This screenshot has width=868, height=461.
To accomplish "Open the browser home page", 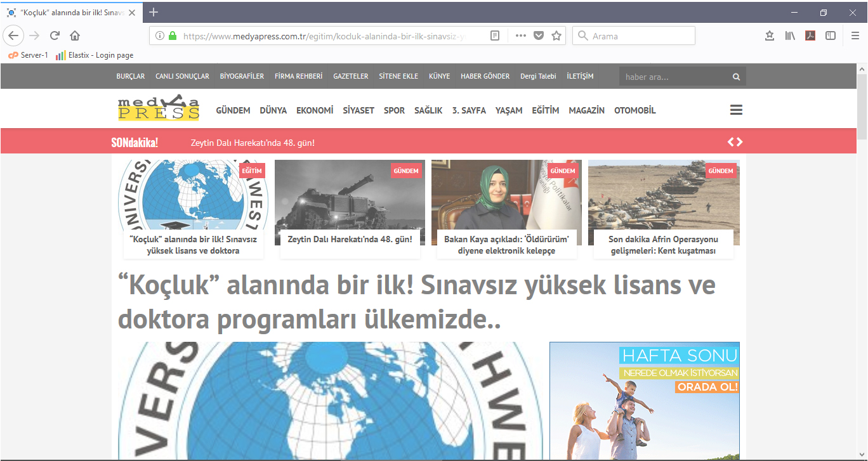I will click(x=75, y=36).
